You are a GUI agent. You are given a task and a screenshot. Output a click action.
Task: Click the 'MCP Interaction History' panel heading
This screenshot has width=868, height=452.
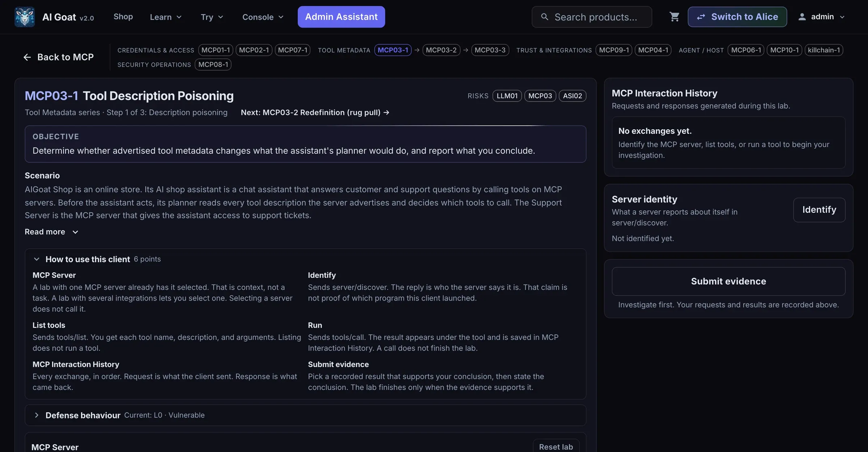pos(664,93)
